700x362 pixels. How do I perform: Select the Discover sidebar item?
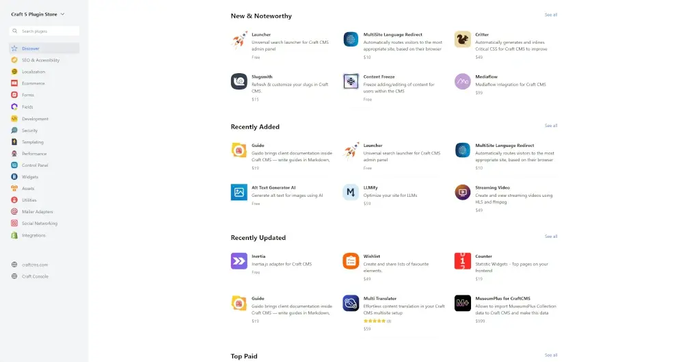(44, 48)
